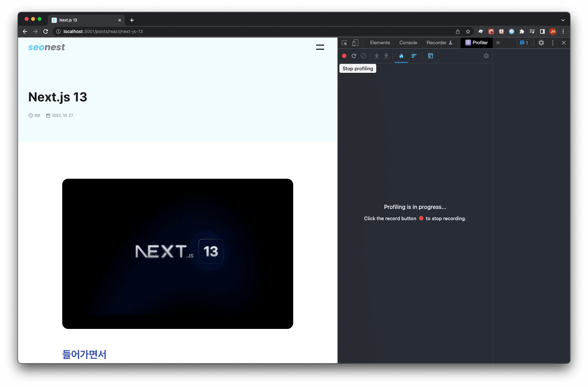Click the 들어가면서 section heading link
Image resolution: width=588 pixels, height=387 pixels.
[84, 355]
